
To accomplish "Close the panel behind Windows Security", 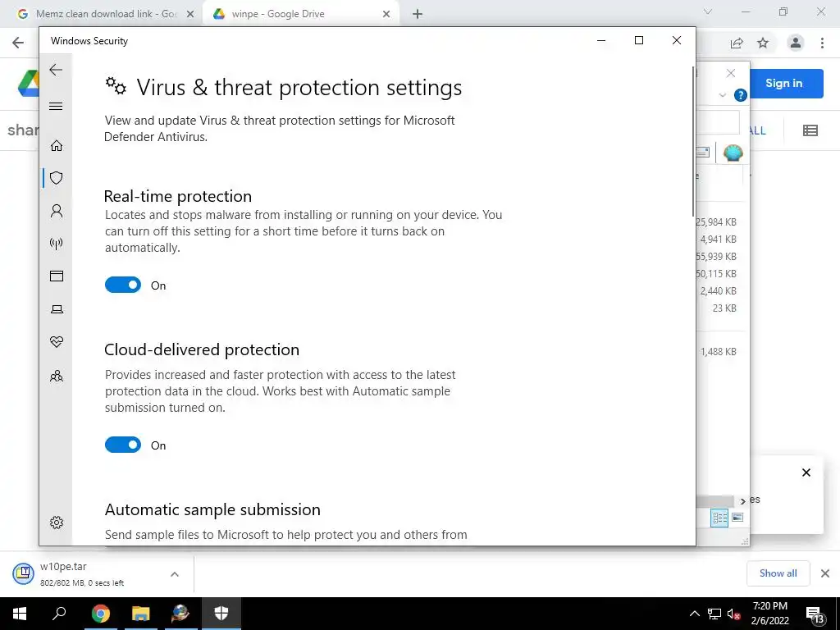I will coord(731,73).
